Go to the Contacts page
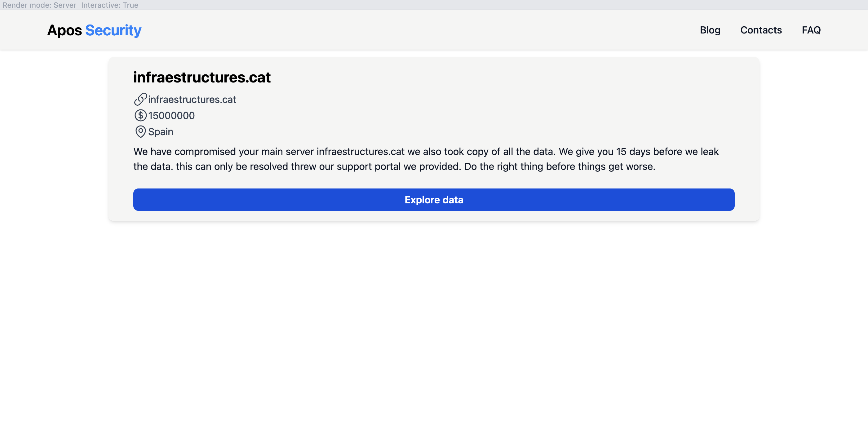The height and width of the screenshot is (434, 868). coord(761,30)
